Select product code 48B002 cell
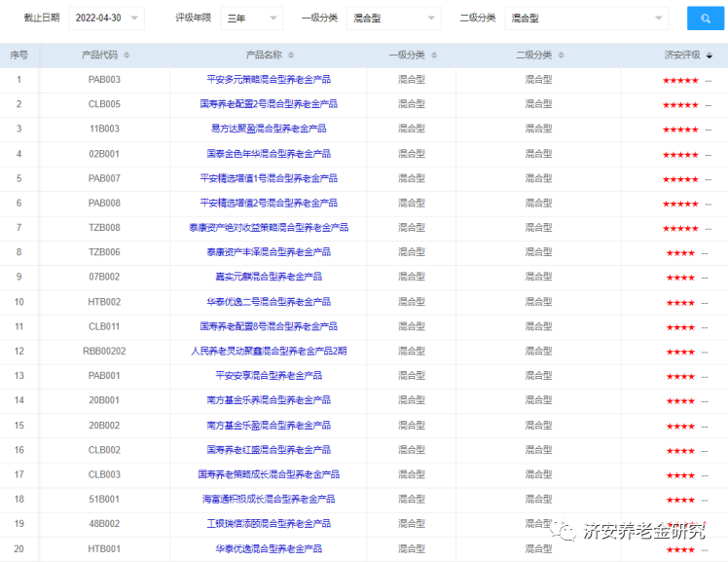728x562 pixels. [x=104, y=524]
